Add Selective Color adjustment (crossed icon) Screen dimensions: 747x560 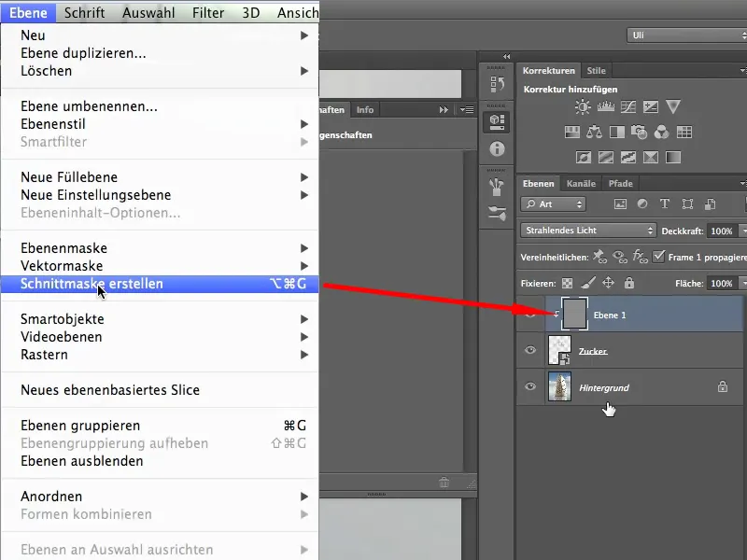point(650,157)
